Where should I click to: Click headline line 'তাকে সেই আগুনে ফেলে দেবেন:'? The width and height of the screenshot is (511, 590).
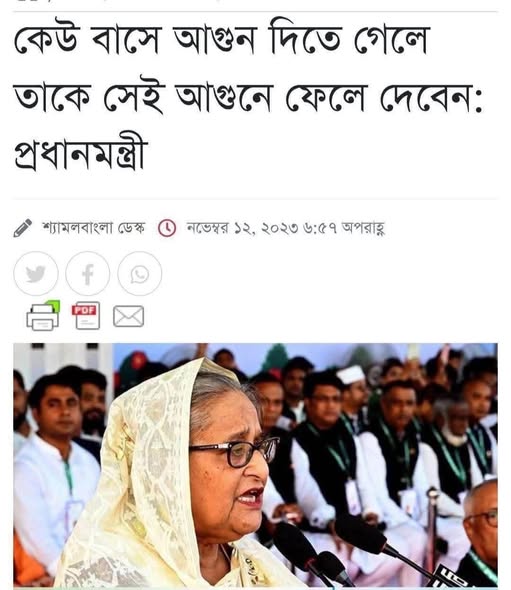[x=248, y=96]
